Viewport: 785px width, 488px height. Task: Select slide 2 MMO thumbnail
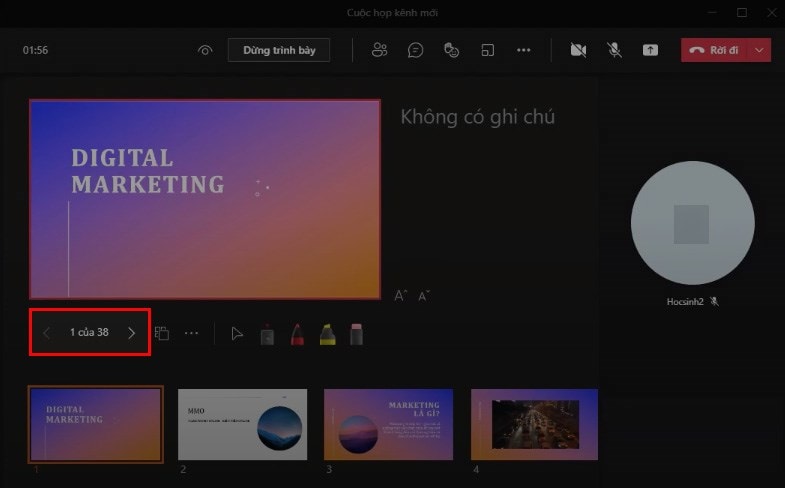243,424
